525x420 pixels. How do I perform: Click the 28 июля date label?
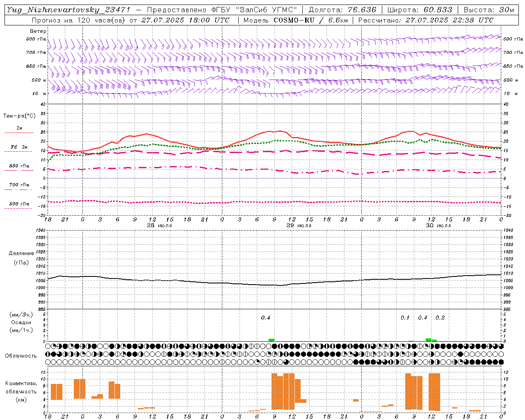(160, 226)
